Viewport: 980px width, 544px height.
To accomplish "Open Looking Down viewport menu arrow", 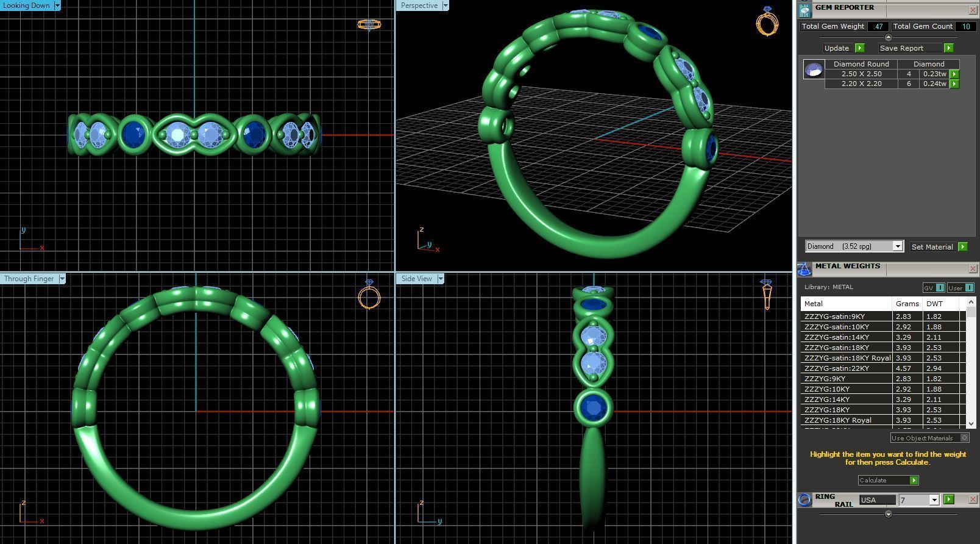I will [x=57, y=5].
